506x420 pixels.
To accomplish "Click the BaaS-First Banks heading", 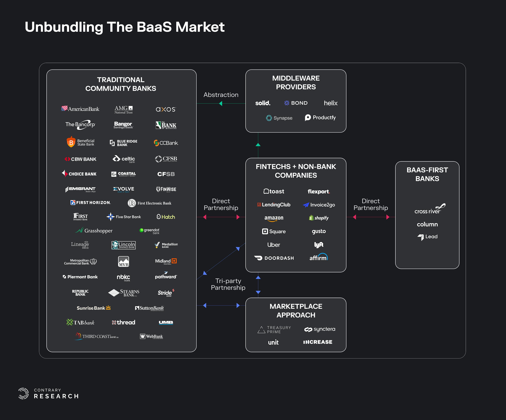I will point(427,174).
